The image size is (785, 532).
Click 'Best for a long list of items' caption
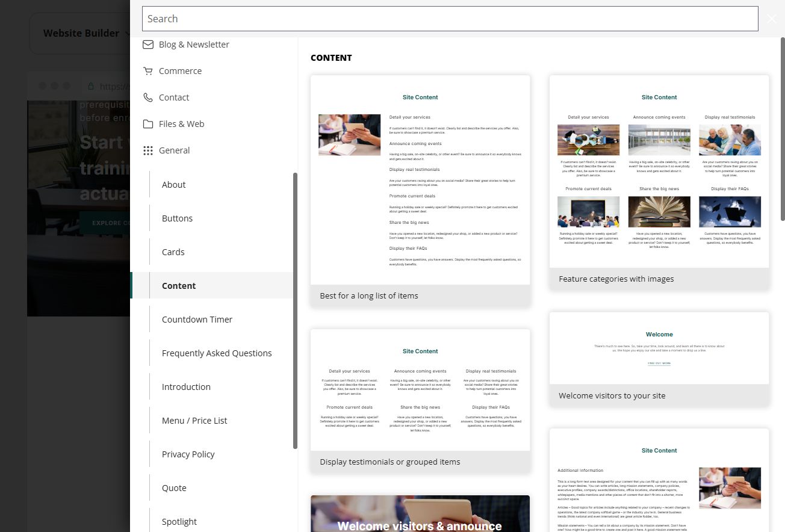pos(369,295)
